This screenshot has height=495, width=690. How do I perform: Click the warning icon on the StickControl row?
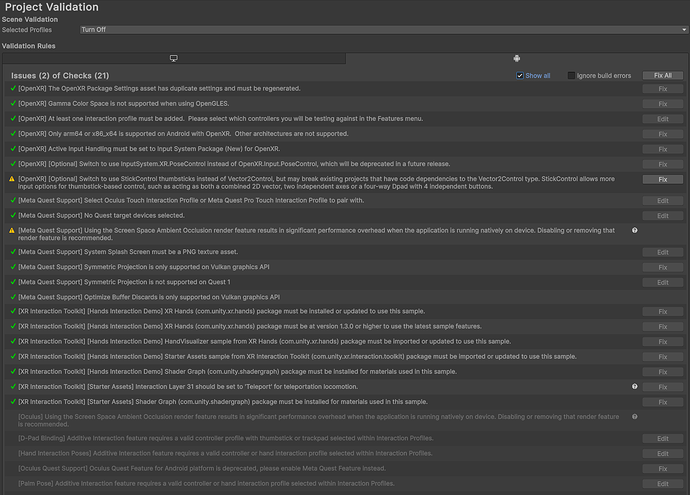[12, 179]
